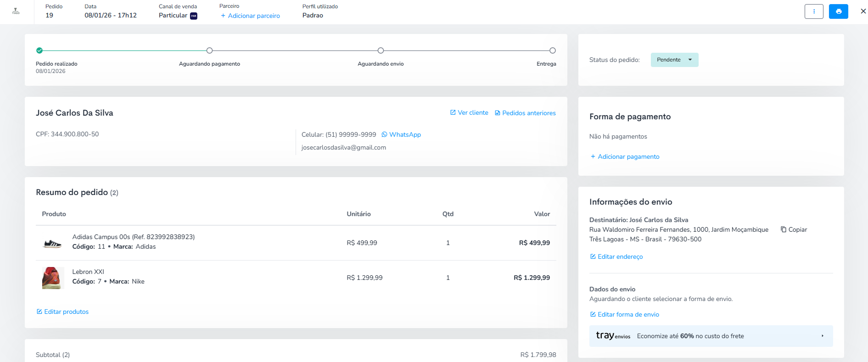868x362 pixels.
Task: Click the customer email josecarlosdasilva@gmail.com
Action: [344, 147]
